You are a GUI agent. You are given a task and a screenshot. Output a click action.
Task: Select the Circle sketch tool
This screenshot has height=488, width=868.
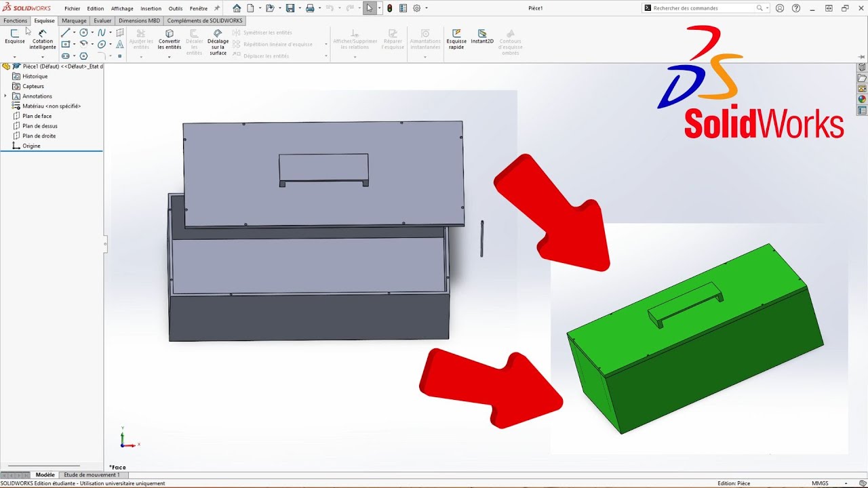(x=83, y=33)
